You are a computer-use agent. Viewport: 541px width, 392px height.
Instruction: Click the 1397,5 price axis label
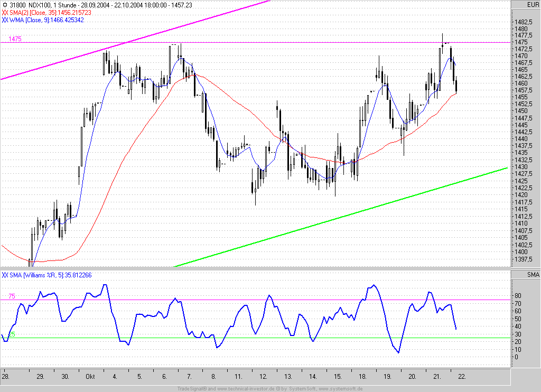[x=524, y=259]
